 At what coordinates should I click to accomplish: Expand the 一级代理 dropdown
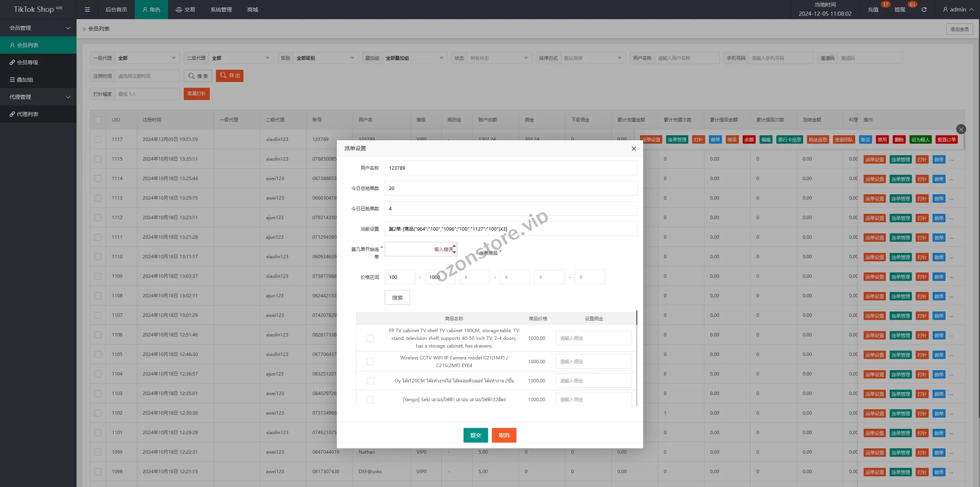[x=147, y=58]
